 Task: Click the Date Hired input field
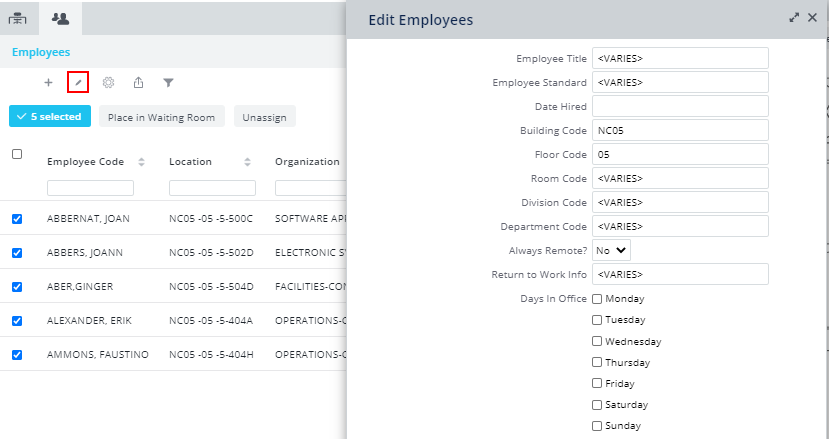(680, 106)
